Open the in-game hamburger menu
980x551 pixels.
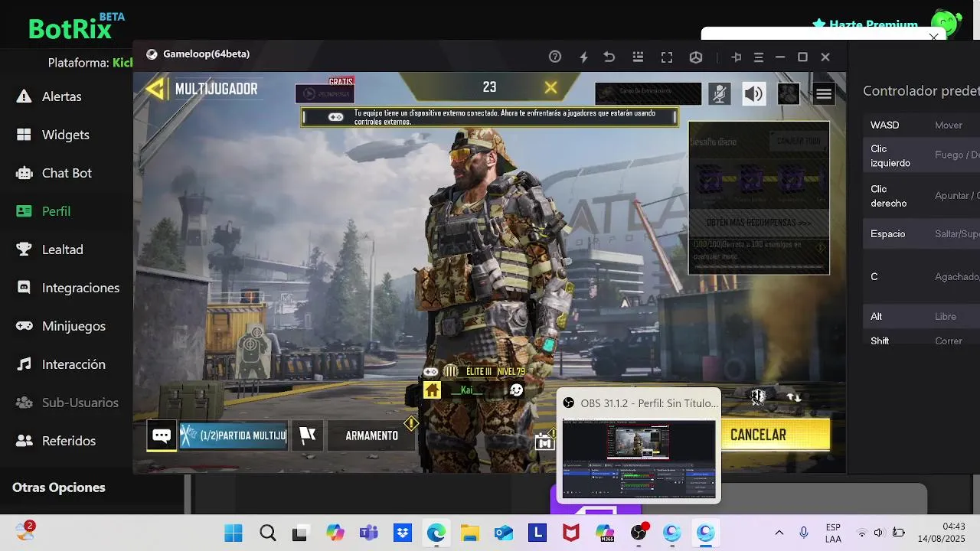coord(824,93)
